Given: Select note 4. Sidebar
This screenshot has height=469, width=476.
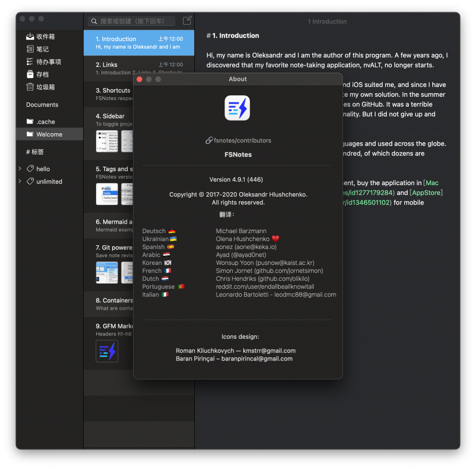Looking at the screenshot, I should pyautogui.click(x=109, y=134).
